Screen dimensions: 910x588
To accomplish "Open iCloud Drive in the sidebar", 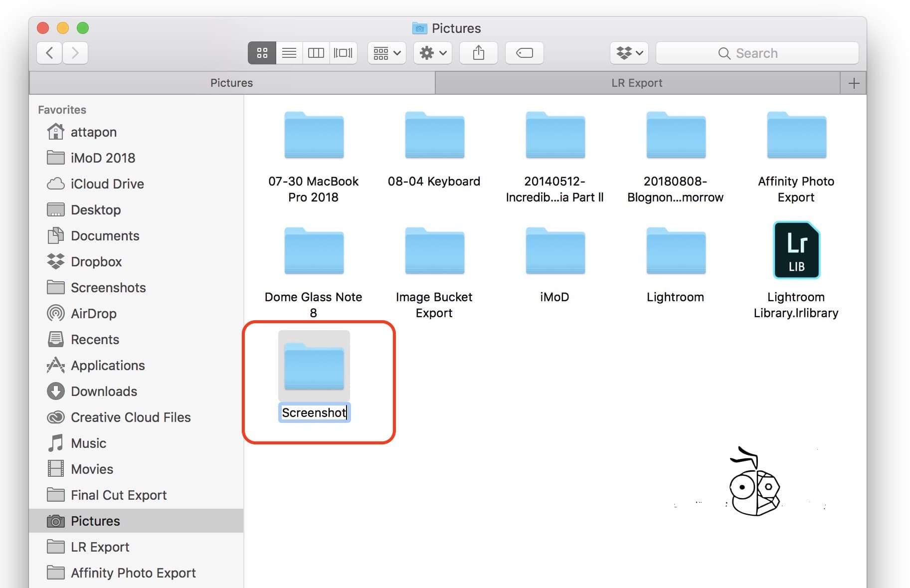I will pos(107,184).
